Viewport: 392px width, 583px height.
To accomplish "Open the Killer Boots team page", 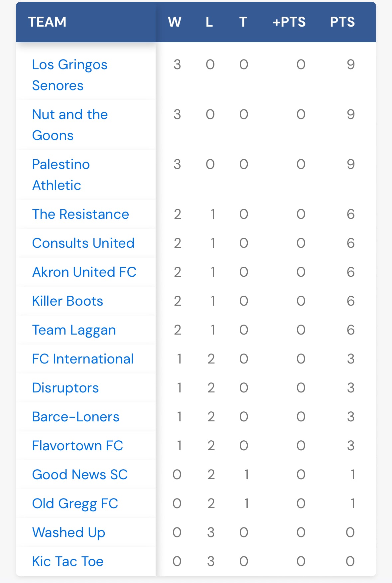I will pos(67,301).
